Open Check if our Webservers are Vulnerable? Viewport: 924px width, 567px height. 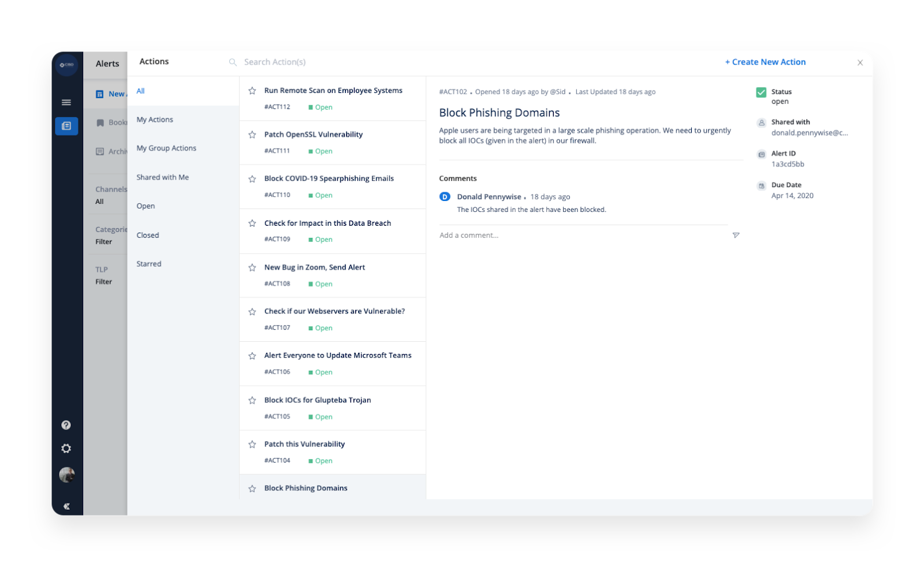tap(334, 311)
